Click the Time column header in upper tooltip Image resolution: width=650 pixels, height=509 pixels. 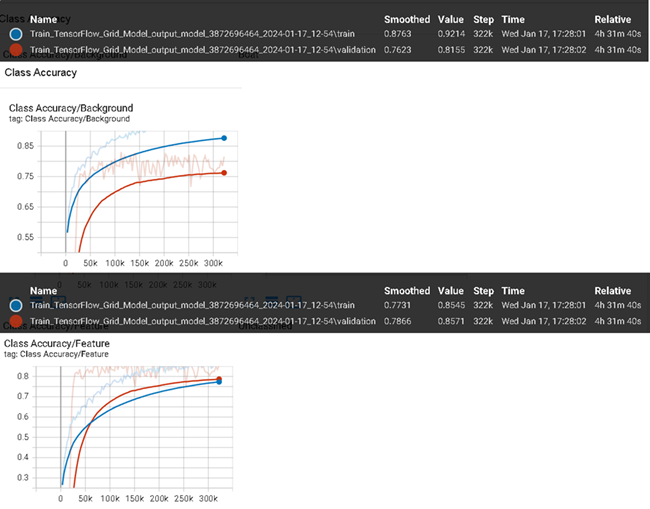(x=512, y=19)
